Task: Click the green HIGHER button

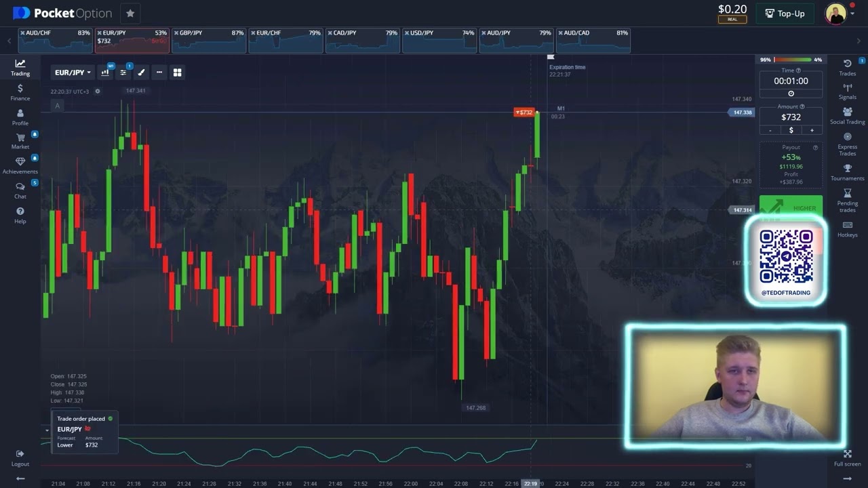Action: click(x=791, y=206)
